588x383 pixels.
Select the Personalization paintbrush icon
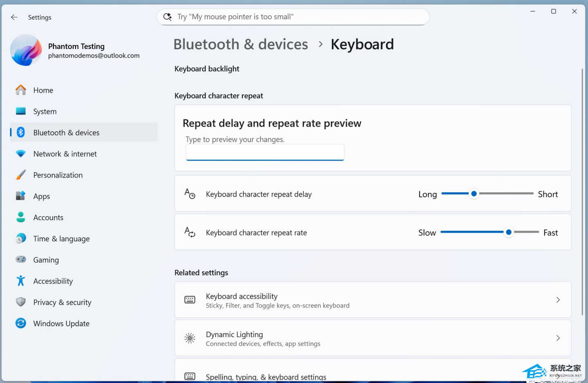pyautogui.click(x=21, y=175)
